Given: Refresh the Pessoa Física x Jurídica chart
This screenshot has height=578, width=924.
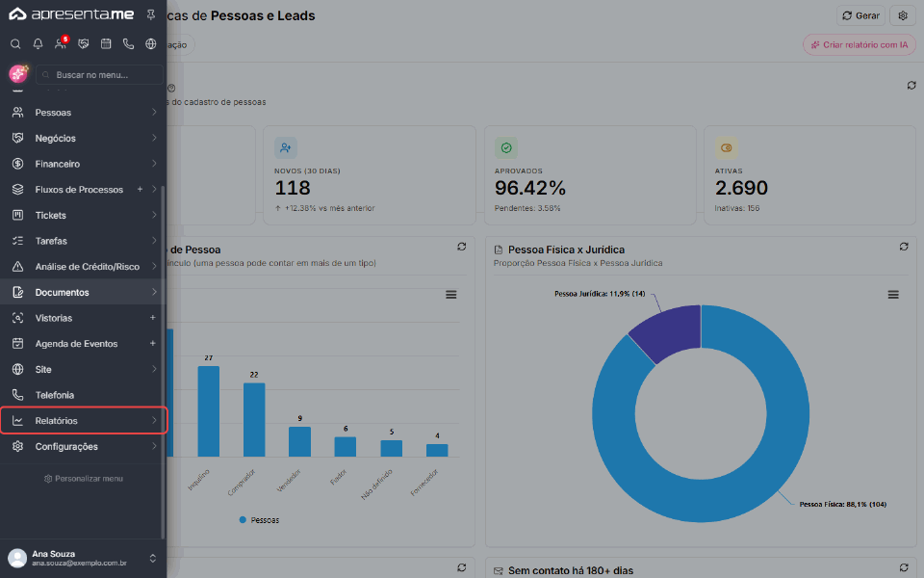Looking at the screenshot, I should pyautogui.click(x=904, y=247).
